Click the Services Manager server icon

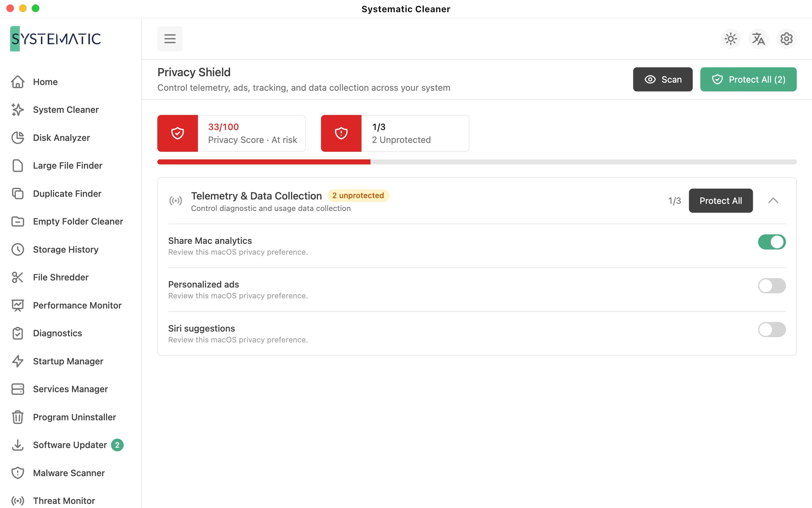pyautogui.click(x=18, y=389)
